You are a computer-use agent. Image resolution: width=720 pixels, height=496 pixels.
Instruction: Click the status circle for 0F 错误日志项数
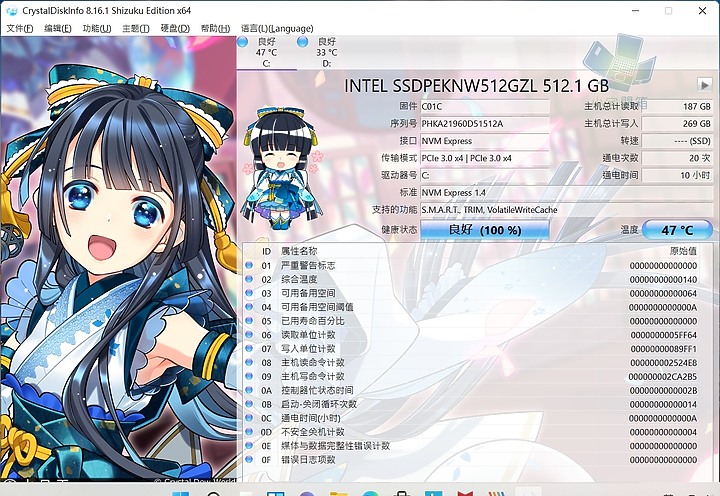click(249, 459)
